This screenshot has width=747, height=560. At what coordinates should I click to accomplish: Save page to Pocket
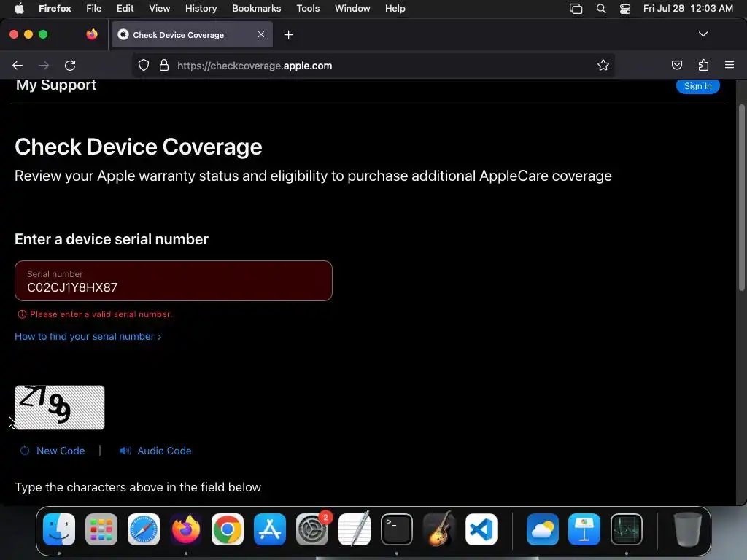coord(676,65)
